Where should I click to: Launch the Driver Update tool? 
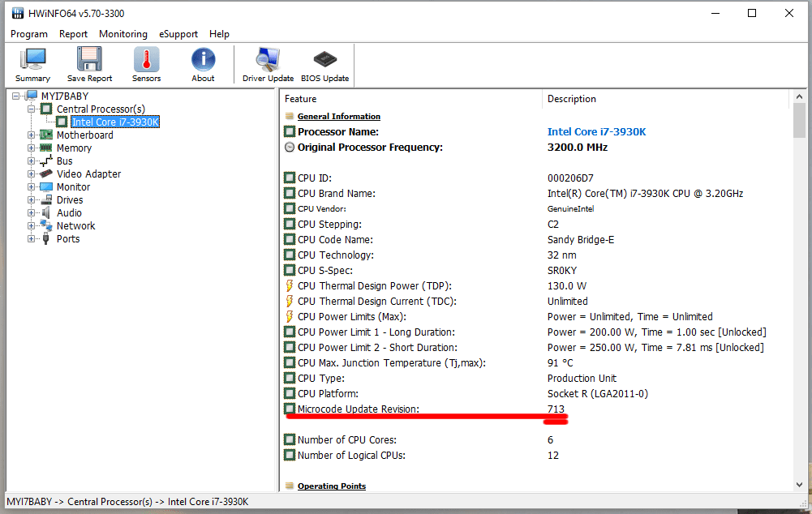point(268,64)
